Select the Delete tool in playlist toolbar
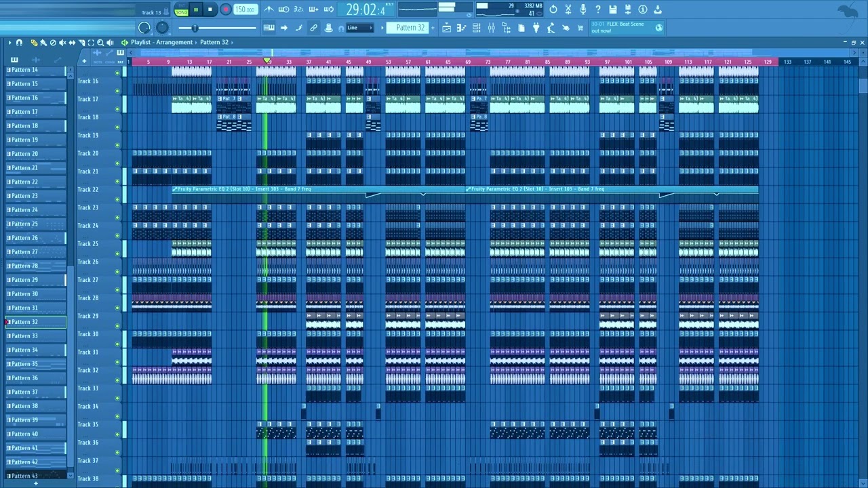 coord(53,42)
